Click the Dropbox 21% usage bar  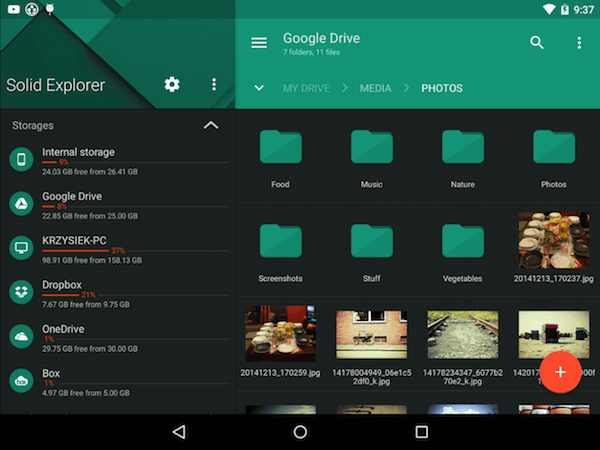pyautogui.click(x=135, y=295)
